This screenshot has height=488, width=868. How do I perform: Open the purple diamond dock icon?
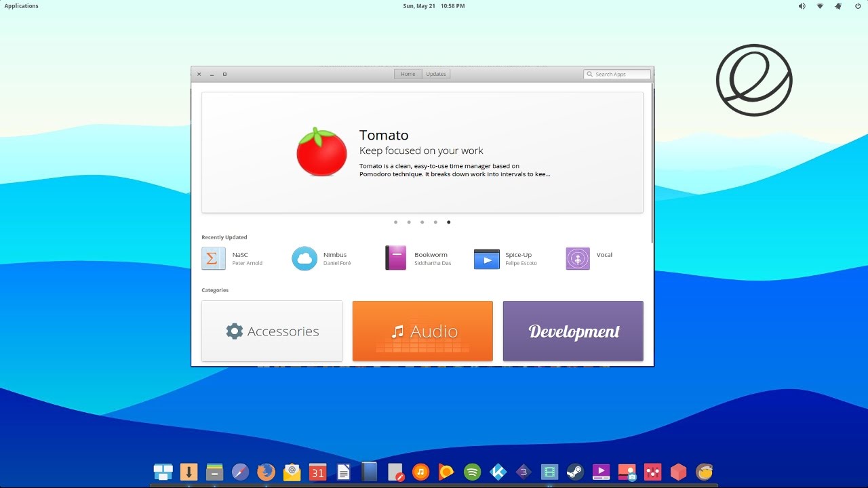click(524, 472)
